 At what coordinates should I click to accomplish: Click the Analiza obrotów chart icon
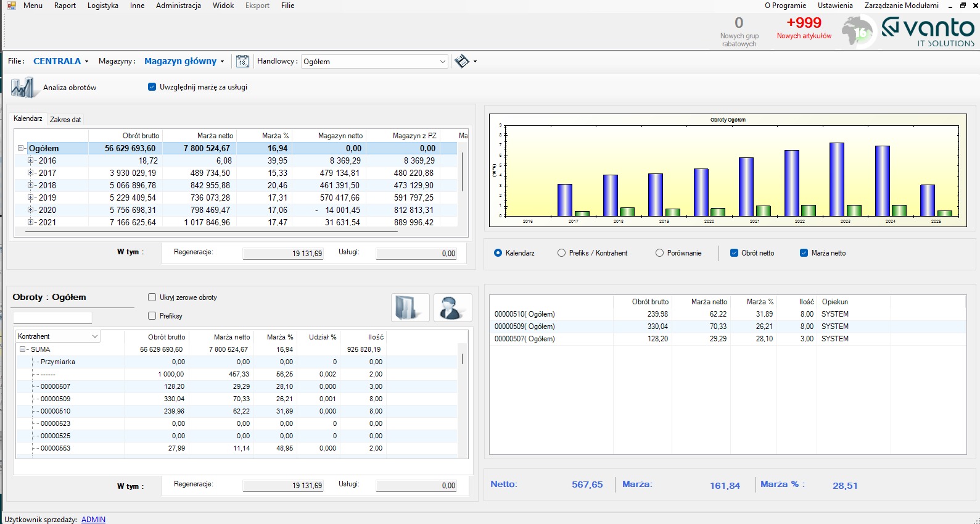coord(23,88)
